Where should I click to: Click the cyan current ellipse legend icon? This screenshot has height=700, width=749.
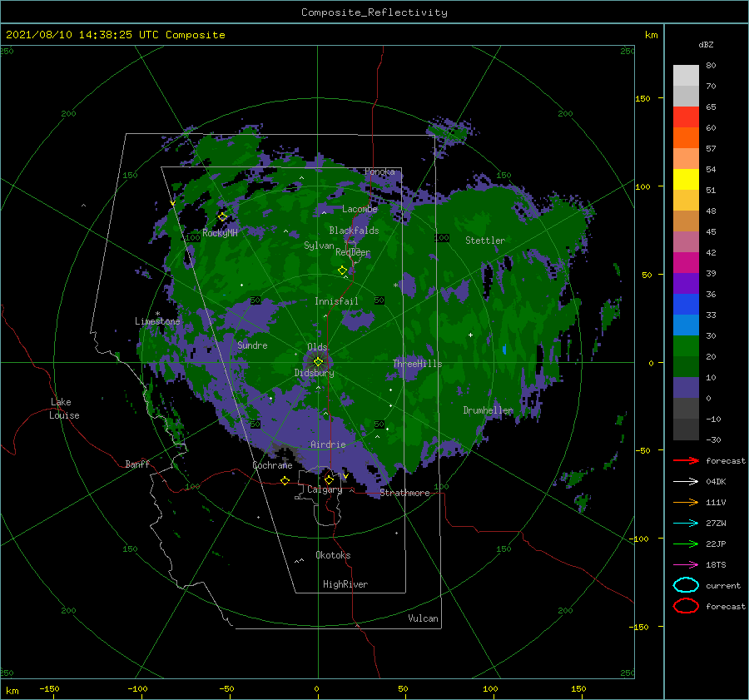coord(686,585)
